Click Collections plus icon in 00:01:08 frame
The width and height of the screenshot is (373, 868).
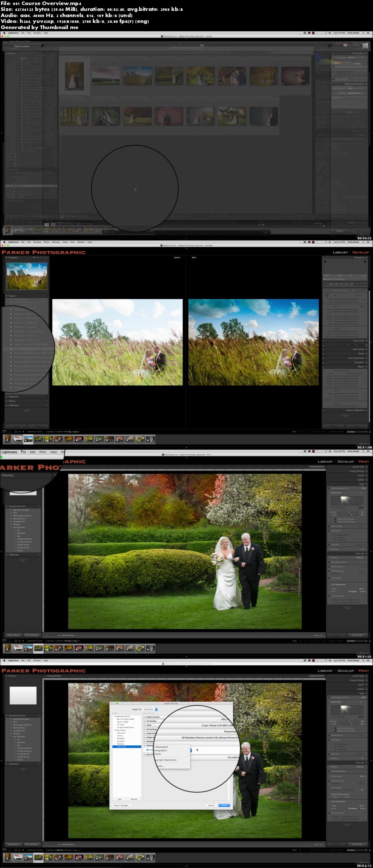[47, 405]
